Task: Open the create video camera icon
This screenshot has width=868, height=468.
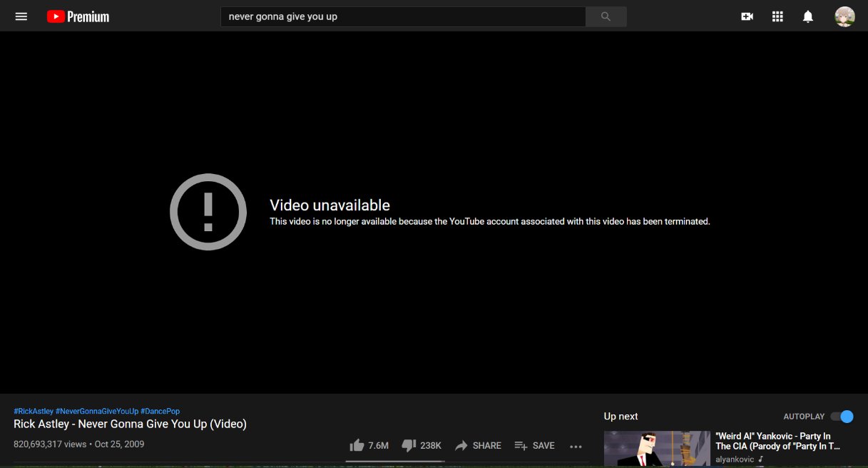Action: tap(747, 16)
